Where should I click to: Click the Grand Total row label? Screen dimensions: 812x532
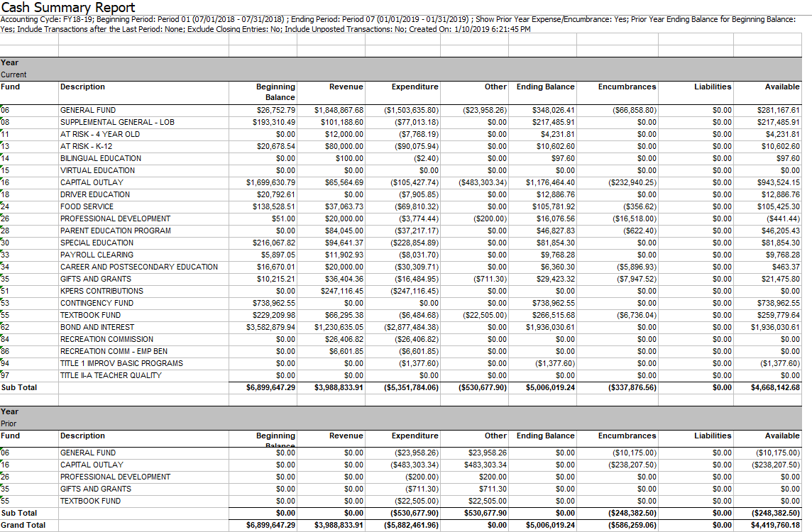pos(23,526)
